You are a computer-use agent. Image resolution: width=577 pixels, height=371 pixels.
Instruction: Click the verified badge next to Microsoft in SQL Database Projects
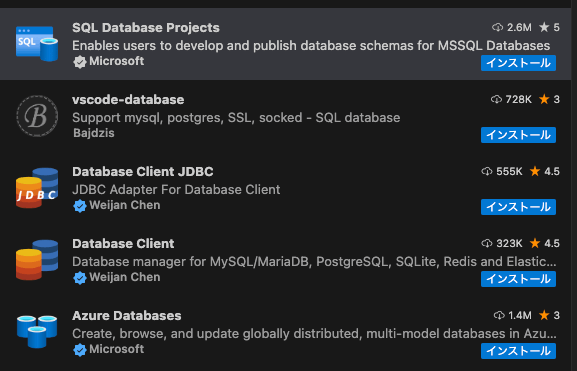(x=79, y=62)
